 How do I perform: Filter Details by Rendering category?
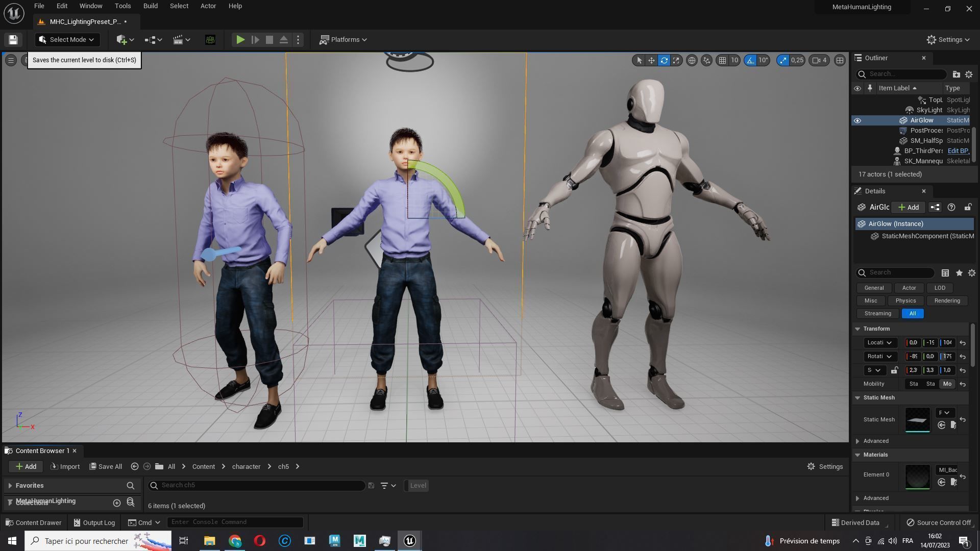(947, 301)
